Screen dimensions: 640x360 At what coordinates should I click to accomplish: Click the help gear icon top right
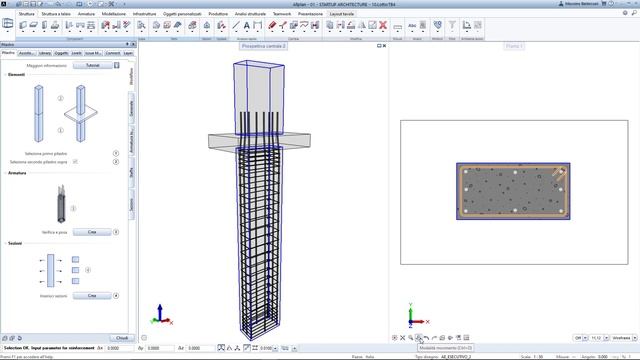[625, 13]
